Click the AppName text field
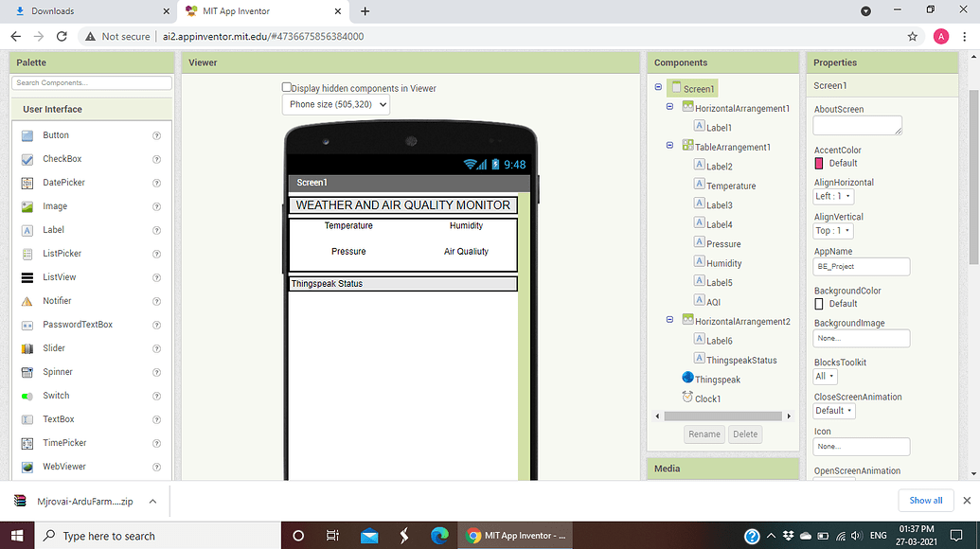Screen dimensions: 980x549 [861, 267]
